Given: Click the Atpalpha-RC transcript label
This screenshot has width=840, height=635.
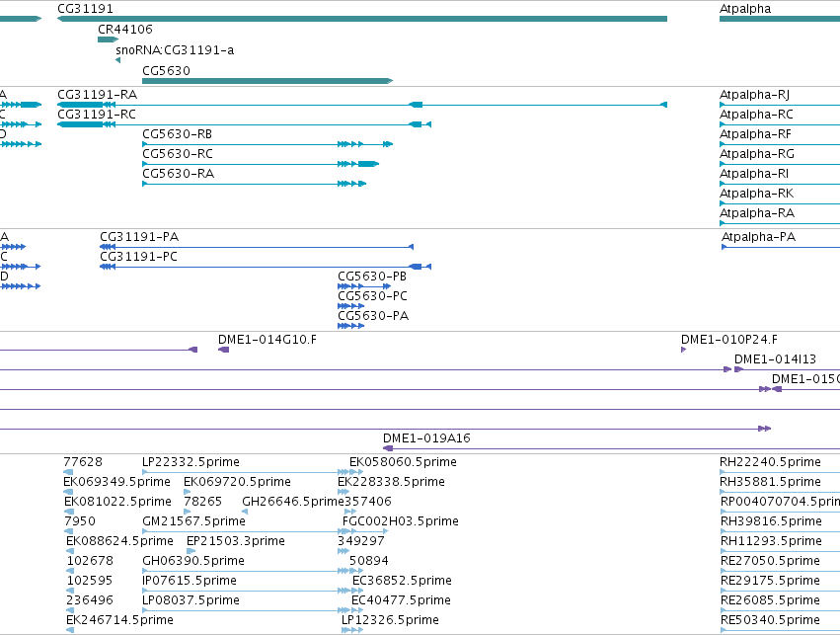Looking at the screenshot, I should coord(756,115).
